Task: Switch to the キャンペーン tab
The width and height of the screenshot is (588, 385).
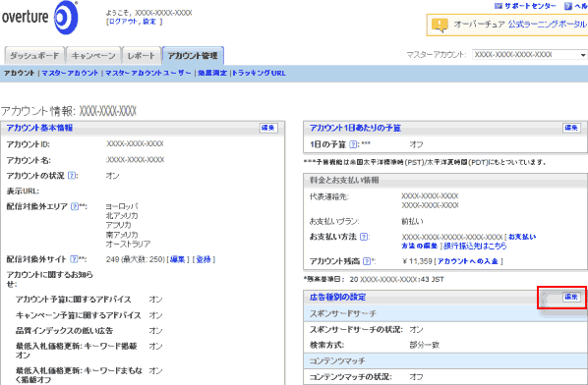Action: click(x=93, y=56)
